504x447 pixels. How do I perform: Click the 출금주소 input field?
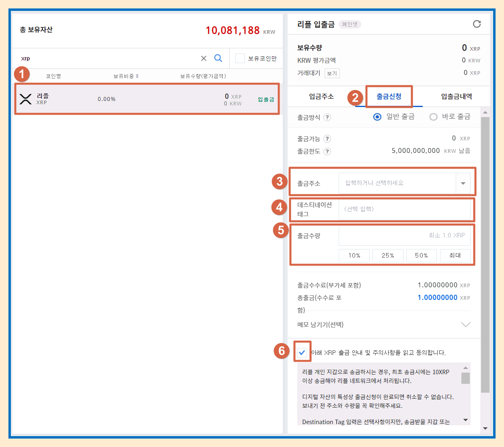[397, 183]
